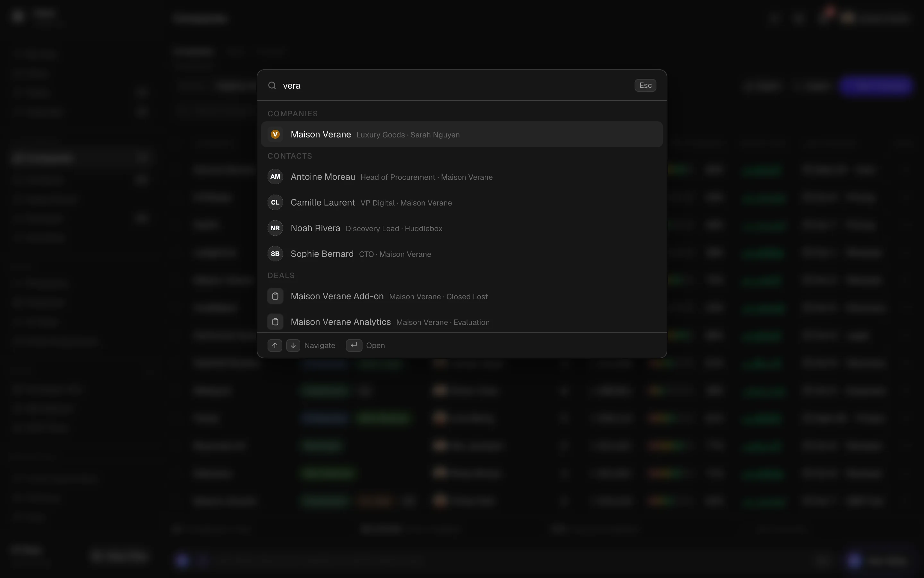This screenshot has height=578, width=924.
Task: Click the AM avatar icon
Action: (x=275, y=177)
